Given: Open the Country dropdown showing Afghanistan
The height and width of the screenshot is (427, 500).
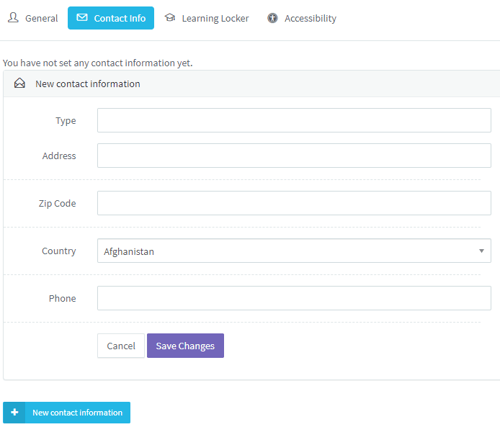Looking at the screenshot, I should click(x=294, y=251).
